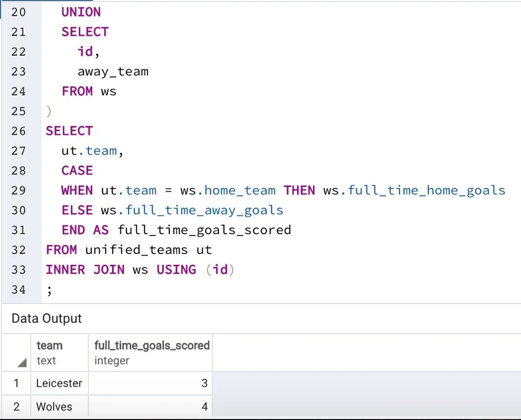This screenshot has height=420, width=521.
Task: Place cursor on away_team text
Action: [113, 72]
